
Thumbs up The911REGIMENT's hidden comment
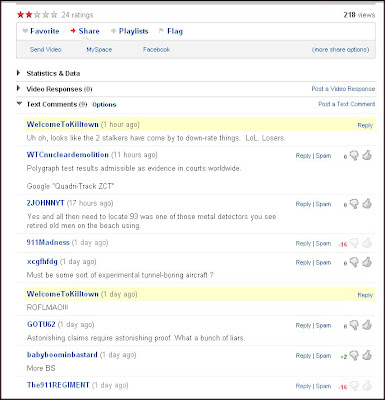[367, 386]
